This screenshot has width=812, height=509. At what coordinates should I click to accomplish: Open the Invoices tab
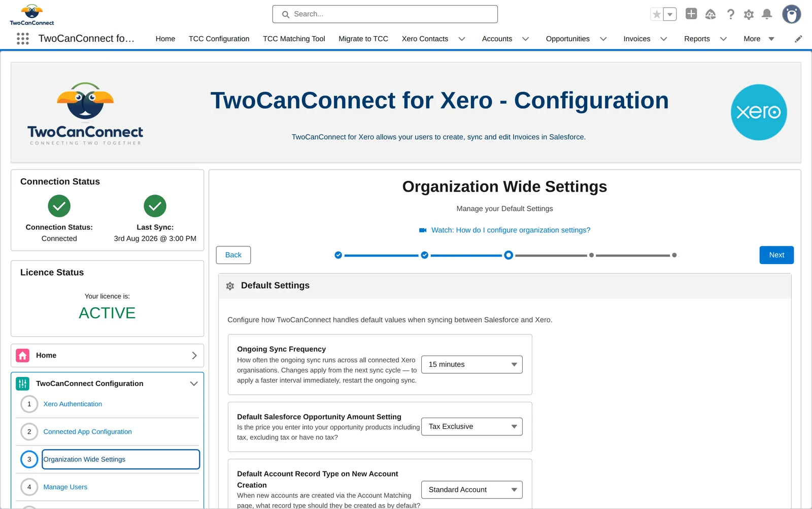tap(636, 39)
